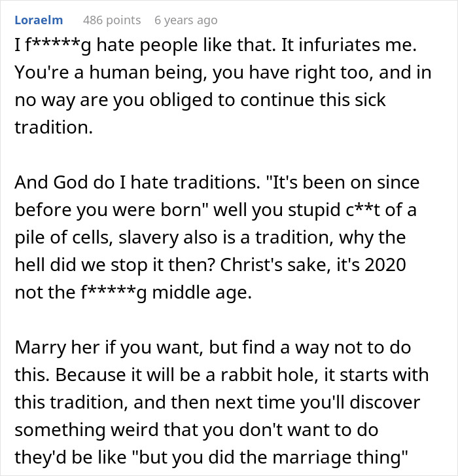Click on the phrase human being
Image resolution: width=458 pixels, height=476 pixels.
click(145, 73)
